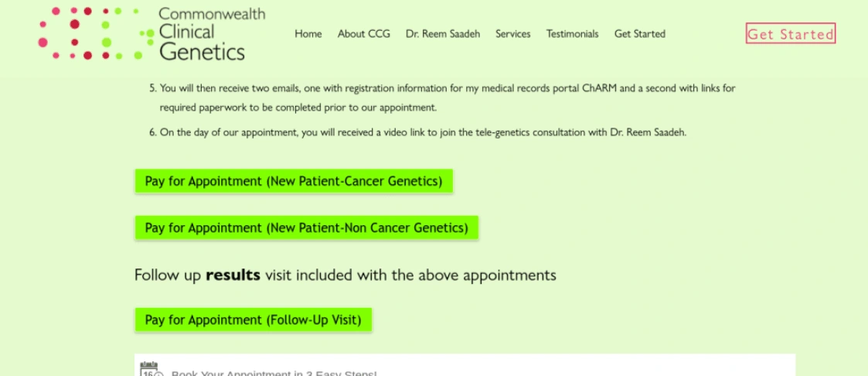The height and width of the screenshot is (376, 868).
Task: Select Services in the navigation bar
Action: pos(512,34)
